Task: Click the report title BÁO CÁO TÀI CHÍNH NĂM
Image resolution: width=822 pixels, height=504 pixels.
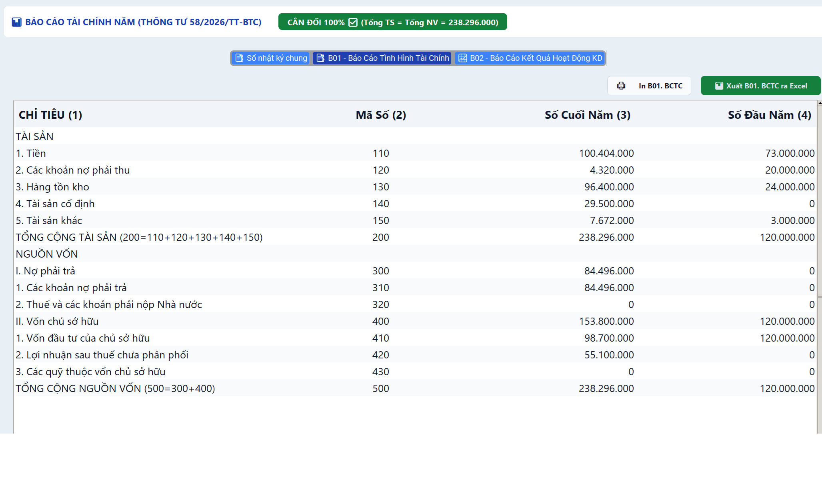Action: [143, 22]
